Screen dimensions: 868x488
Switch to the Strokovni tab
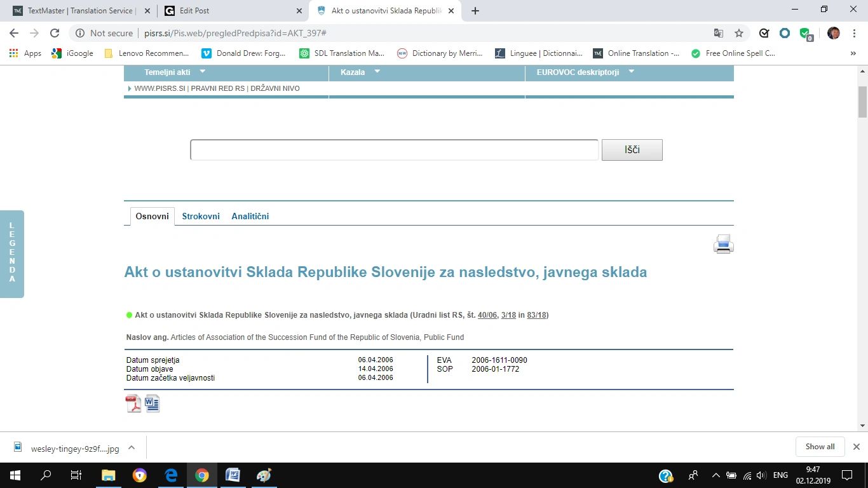click(x=201, y=216)
